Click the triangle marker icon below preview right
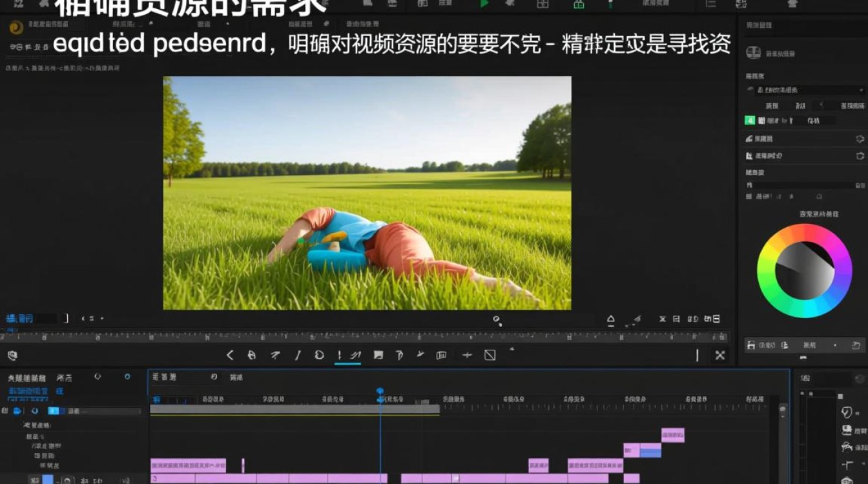868x484 pixels. point(611,319)
